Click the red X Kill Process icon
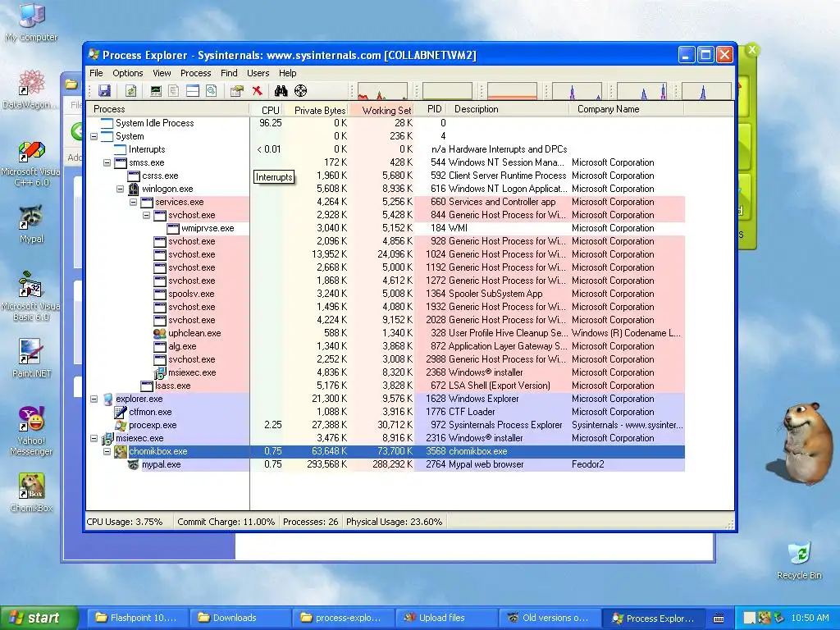Screen dimensions: 840x630 (x=257, y=91)
